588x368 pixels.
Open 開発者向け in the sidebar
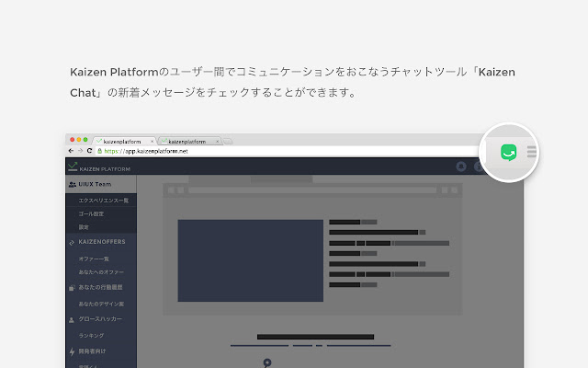92,351
